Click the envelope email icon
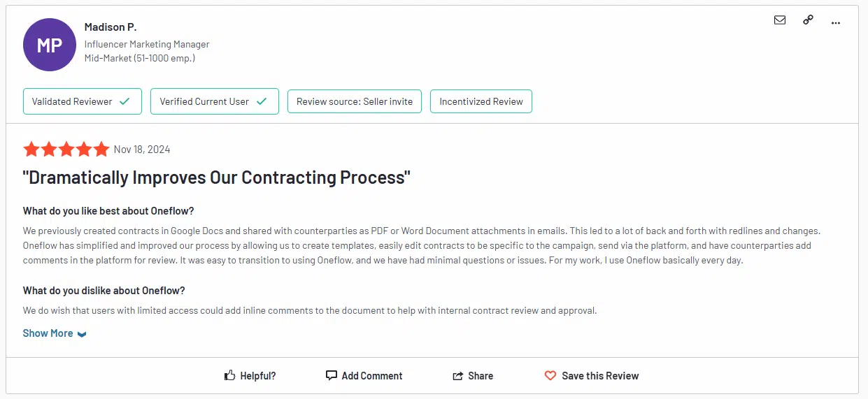This screenshot has height=399, width=868. pos(780,20)
